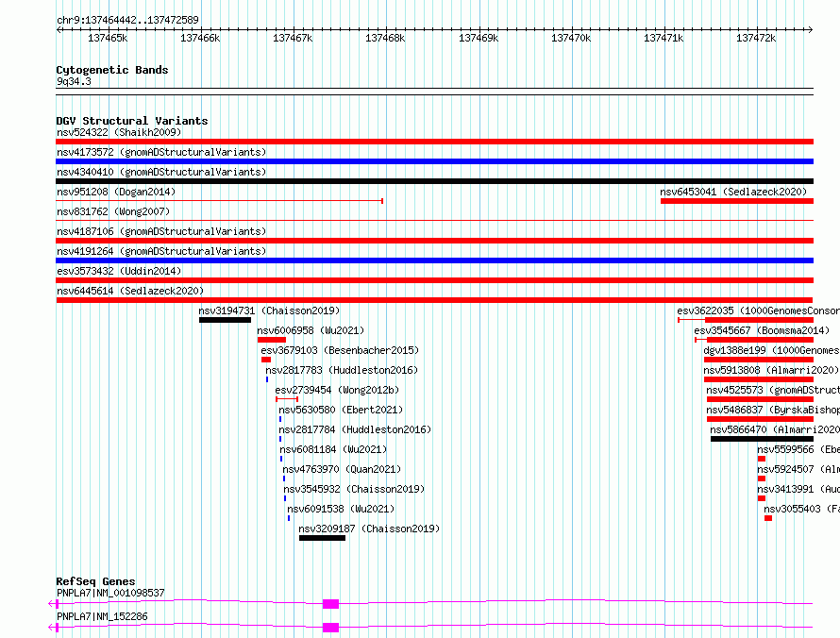This screenshot has height=638, width=840.
Task: Click the 9q34.3 cytogenetic band label
Action: click(x=74, y=81)
